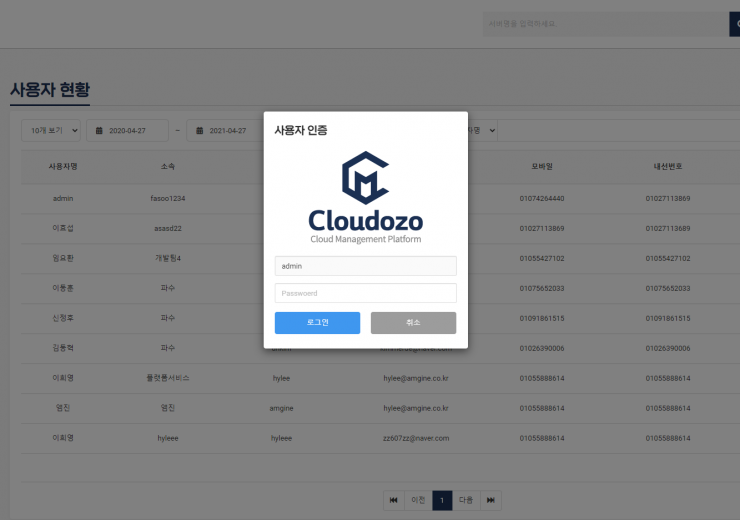Click the search icon button at top right
The height and width of the screenshot is (520, 740).
coord(735,24)
